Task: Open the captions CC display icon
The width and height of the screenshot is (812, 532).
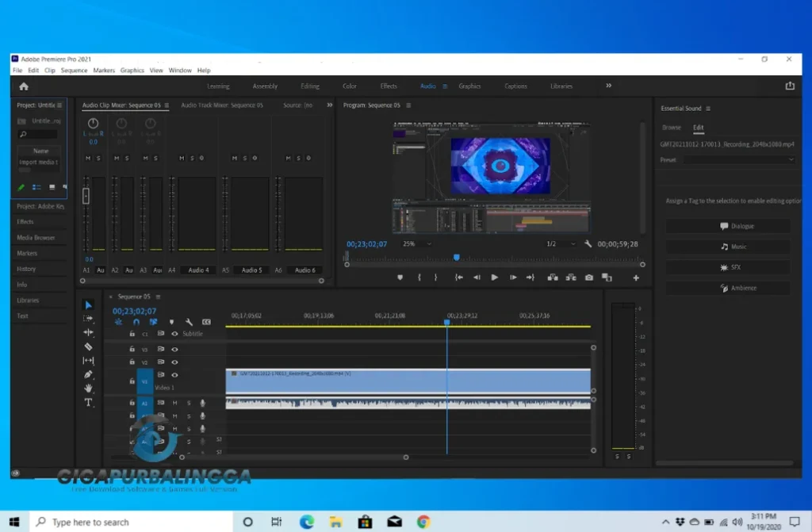Action: click(x=206, y=322)
